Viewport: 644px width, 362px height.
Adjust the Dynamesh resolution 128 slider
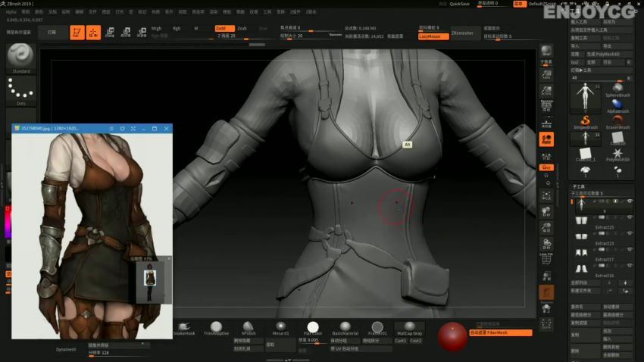coord(118,353)
